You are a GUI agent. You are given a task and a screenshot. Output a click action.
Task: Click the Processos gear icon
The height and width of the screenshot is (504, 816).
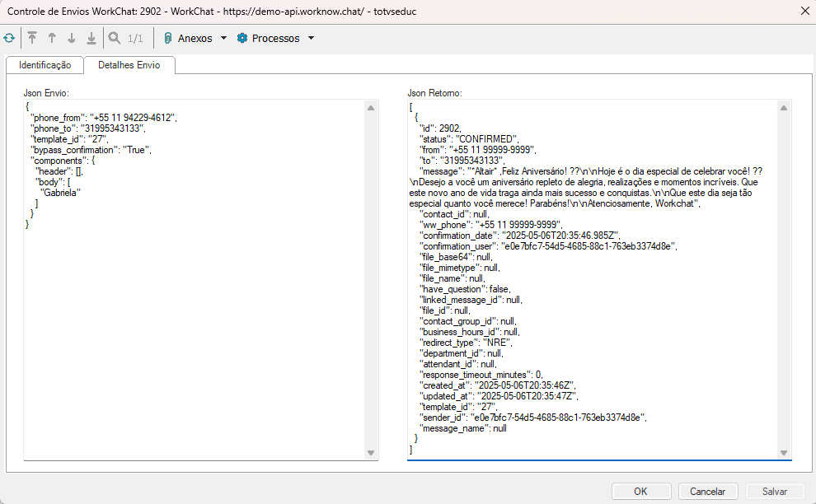point(242,39)
